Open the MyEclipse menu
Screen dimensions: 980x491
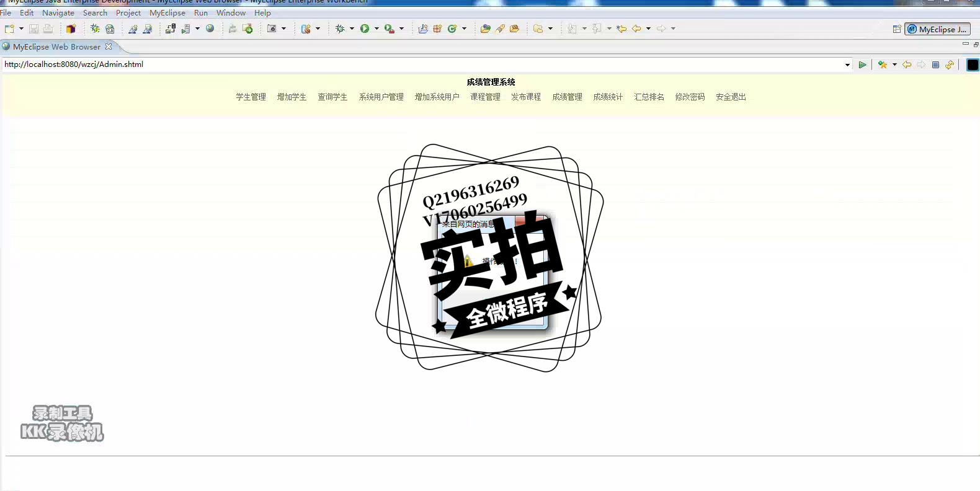click(x=167, y=12)
